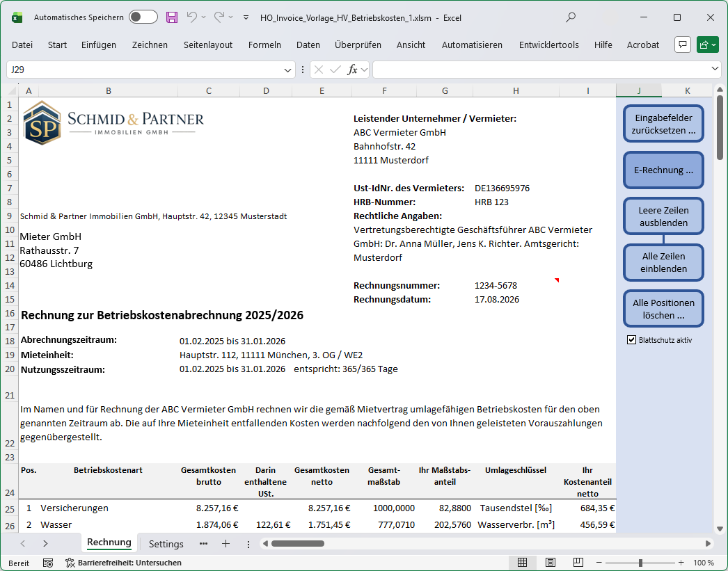Save the workbook with the diskette icon
The image size is (728, 571).
click(x=172, y=17)
